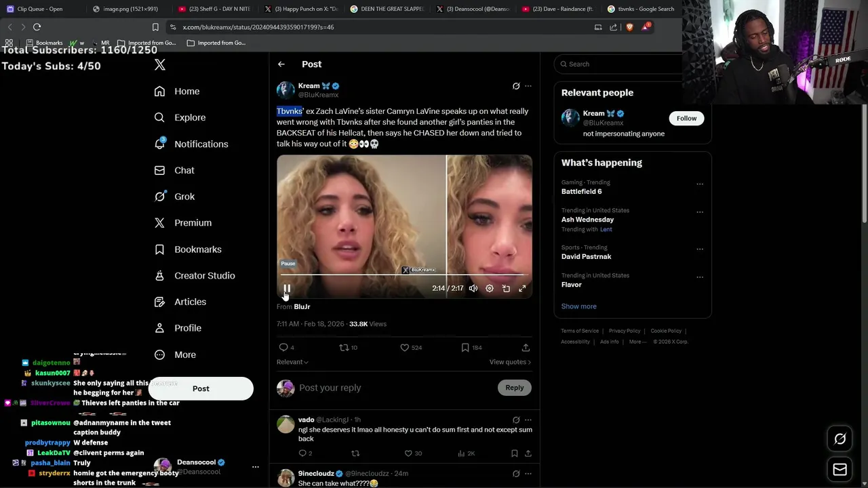Viewport: 868px width, 488px height.
Task: Like vado's comment with 30 likes
Action: click(412, 453)
